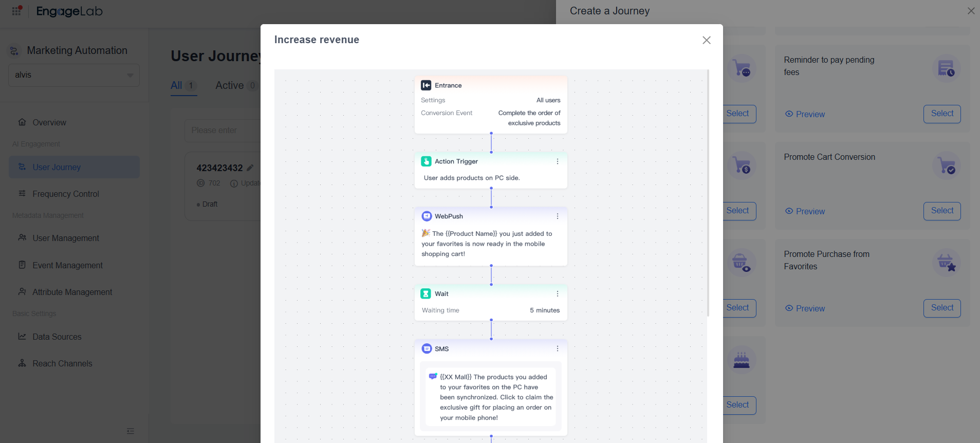This screenshot has height=443, width=980.
Task: Preview the Reminder to pay pending fees template
Action: coord(805,114)
